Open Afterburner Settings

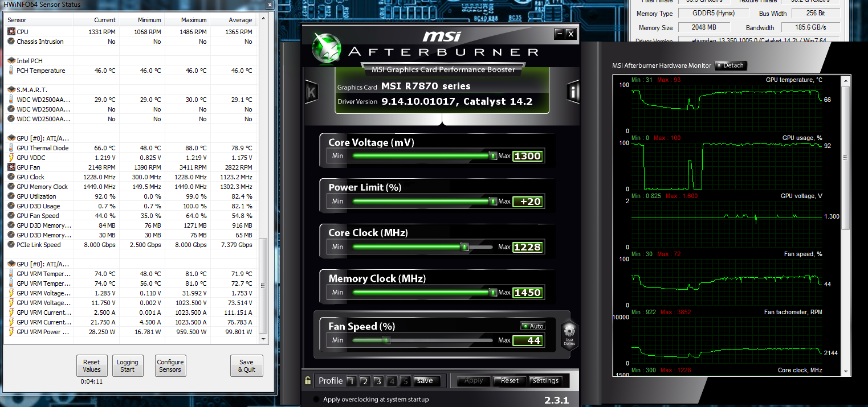point(545,381)
